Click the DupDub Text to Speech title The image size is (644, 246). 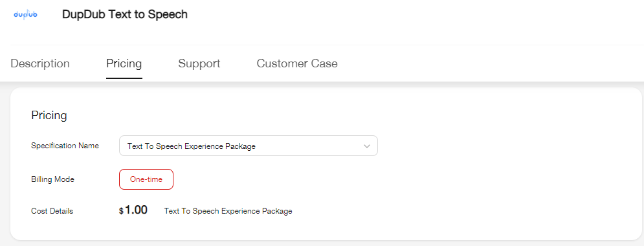(125, 14)
